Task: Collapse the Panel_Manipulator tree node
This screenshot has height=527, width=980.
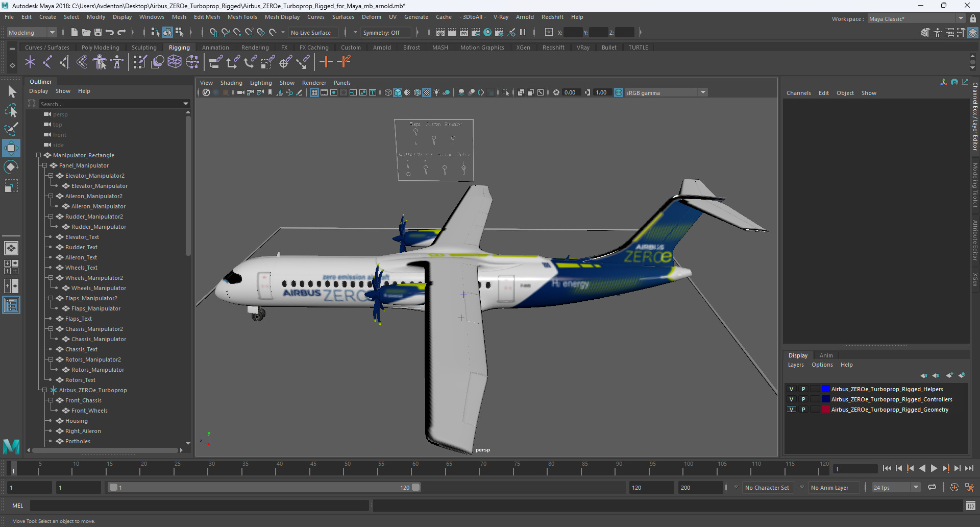Action: [44, 165]
